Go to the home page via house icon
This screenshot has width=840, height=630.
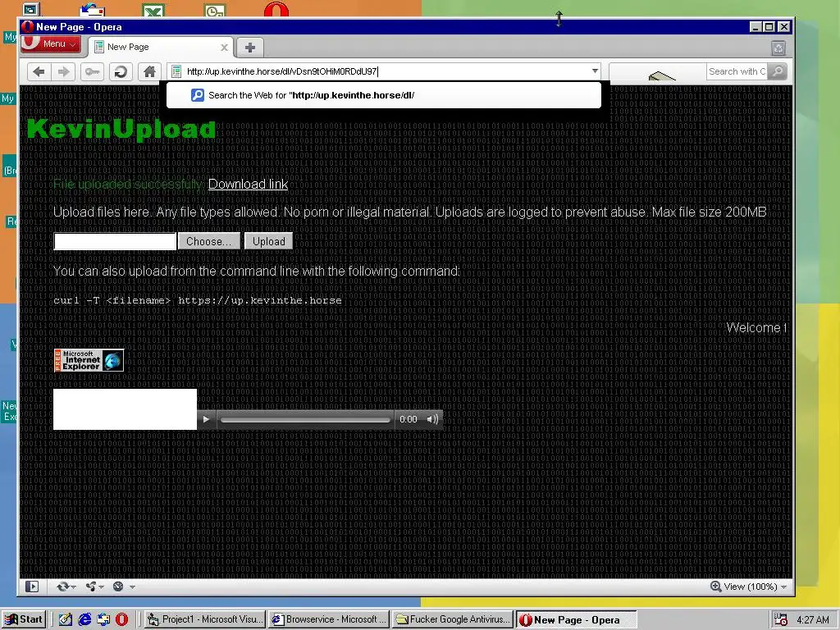149,71
